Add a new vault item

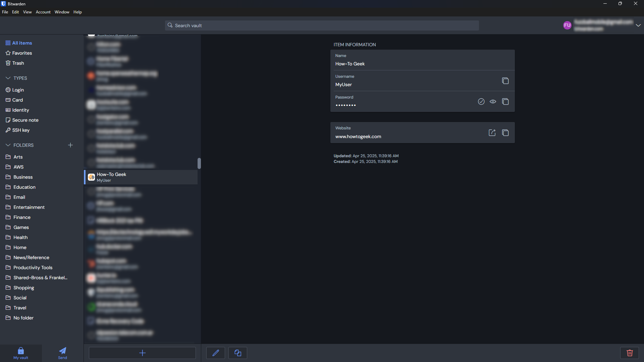(x=142, y=353)
